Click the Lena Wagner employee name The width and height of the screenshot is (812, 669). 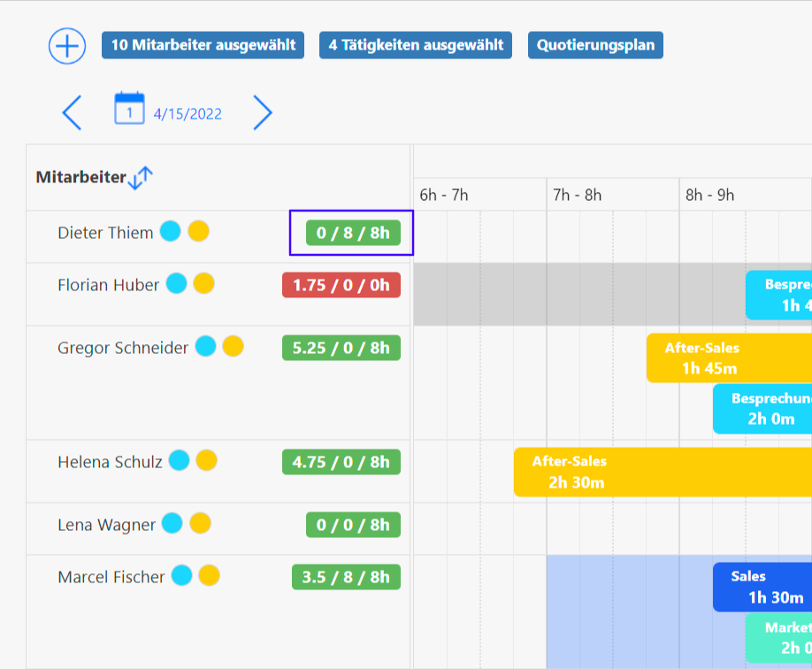106,525
